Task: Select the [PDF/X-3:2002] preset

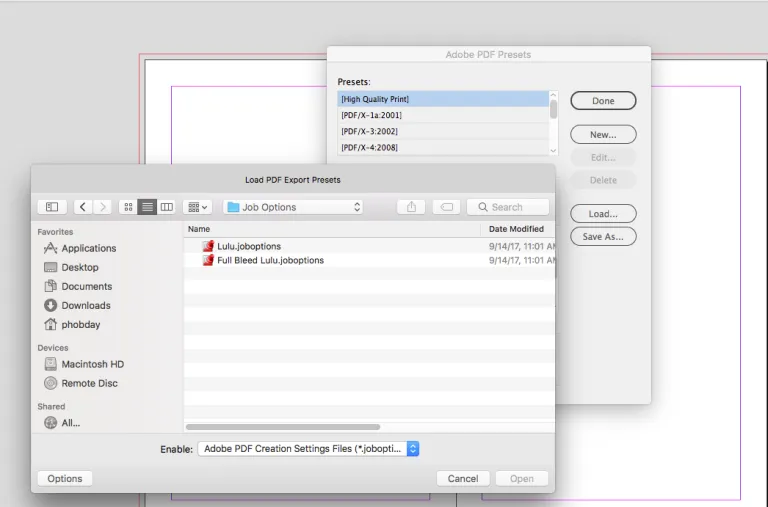Action: tap(443, 131)
